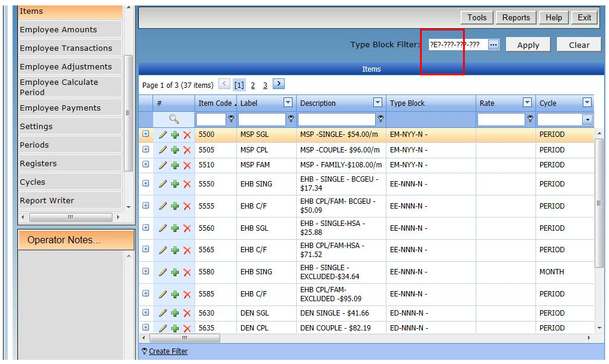Image resolution: width=609 pixels, height=364 pixels.
Task: Remove item 5560 with the red X icon
Action: pyautogui.click(x=187, y=228)
